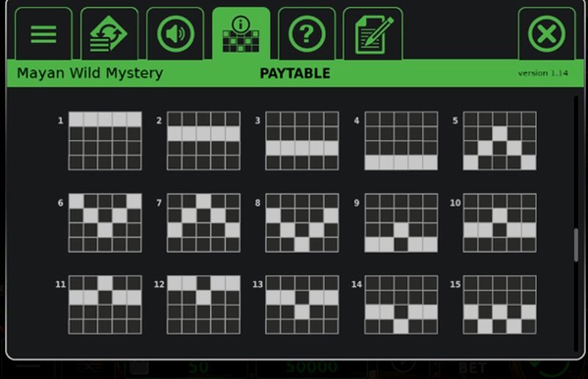The image size is (588, 379).
Task: Click the PAYTABLE heading text
Action: (295, 74)
